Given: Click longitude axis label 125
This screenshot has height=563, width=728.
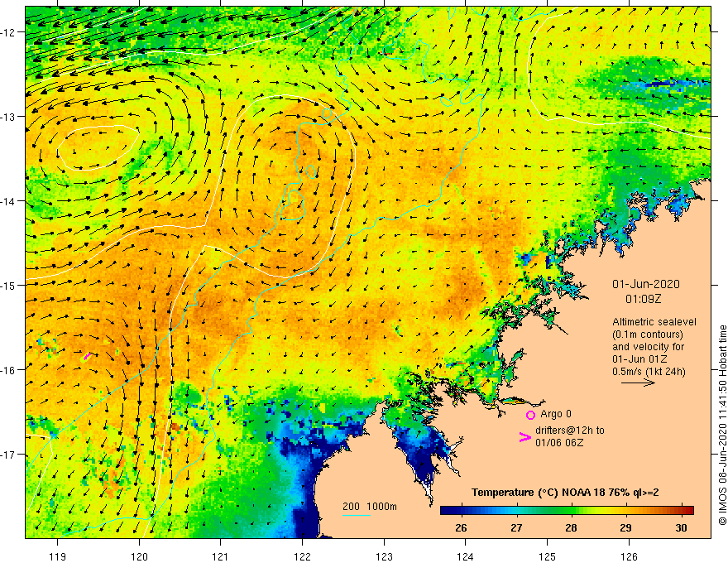Looking at the screenshot, I should [x=548, y=556].
